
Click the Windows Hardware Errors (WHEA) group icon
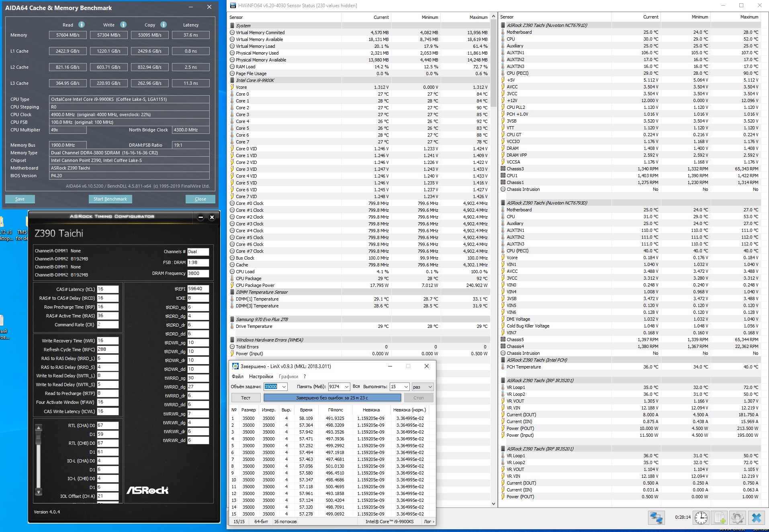(232, 340)
